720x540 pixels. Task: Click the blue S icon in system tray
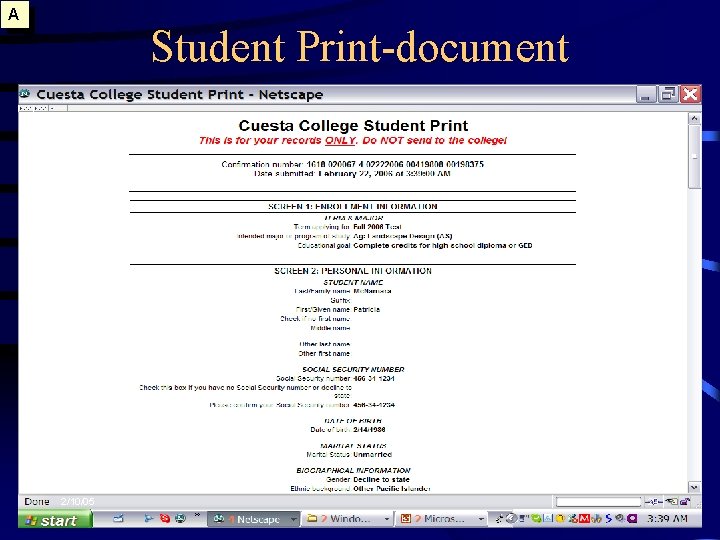(x=609, y=518)
